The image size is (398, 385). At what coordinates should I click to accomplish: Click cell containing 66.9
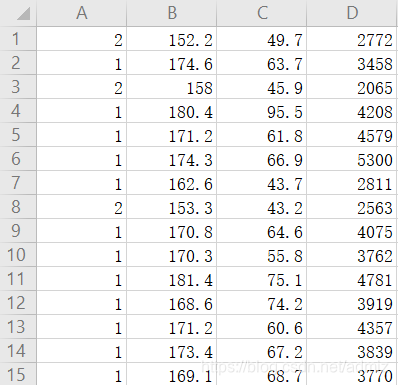[x=261, y=159]
